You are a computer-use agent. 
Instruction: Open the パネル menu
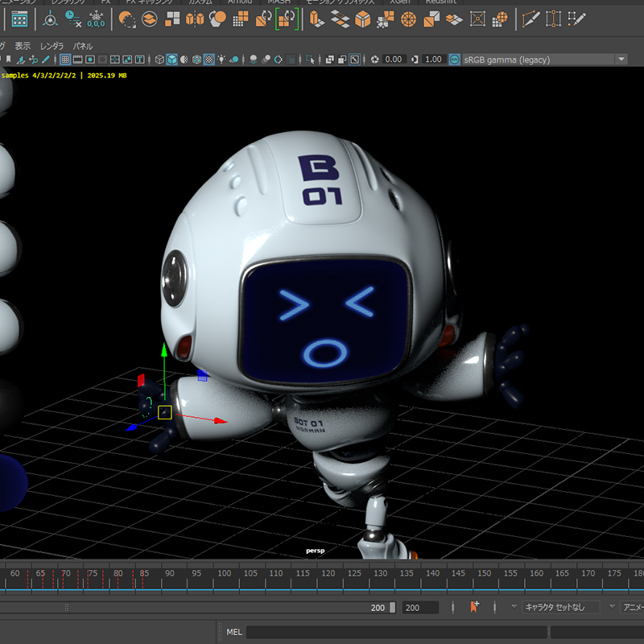tap(83, 46)
